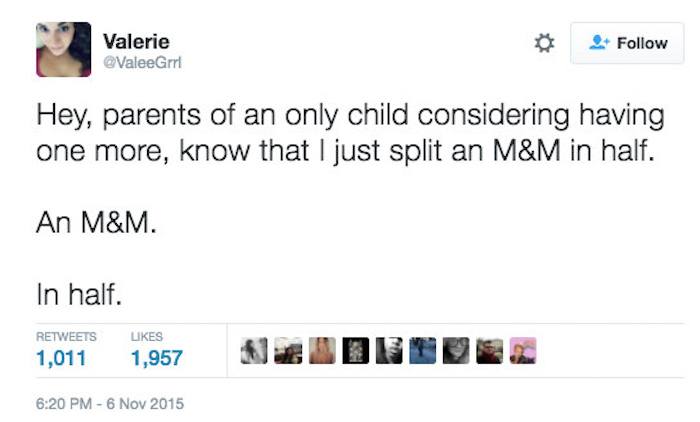Click the sixth blue-toned liker avatar
The height and width of the screenshot is (422, 700).
coord(422,350)
